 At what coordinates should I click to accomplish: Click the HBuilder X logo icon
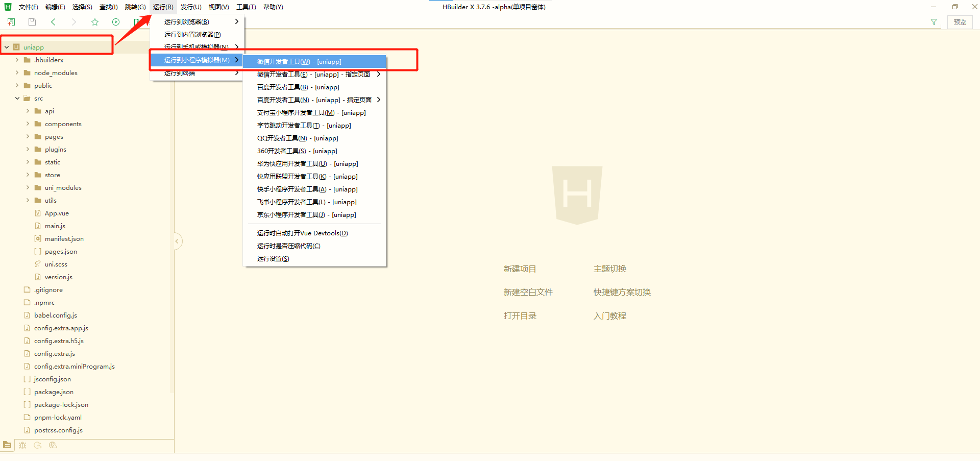8,7
